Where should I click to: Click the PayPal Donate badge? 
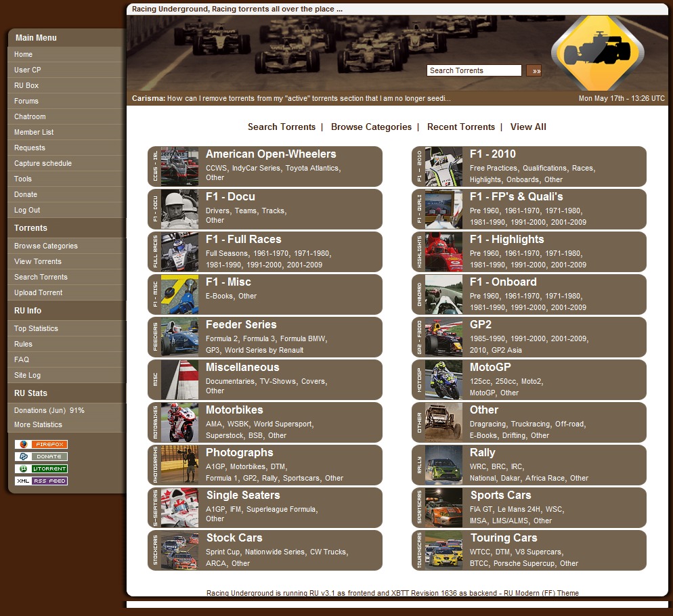tap(41, 457)
